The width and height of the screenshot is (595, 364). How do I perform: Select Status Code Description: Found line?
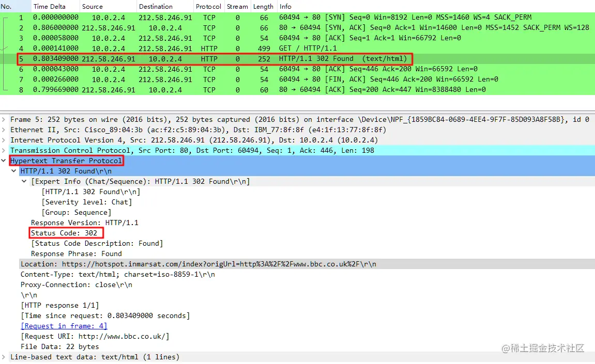97,243
